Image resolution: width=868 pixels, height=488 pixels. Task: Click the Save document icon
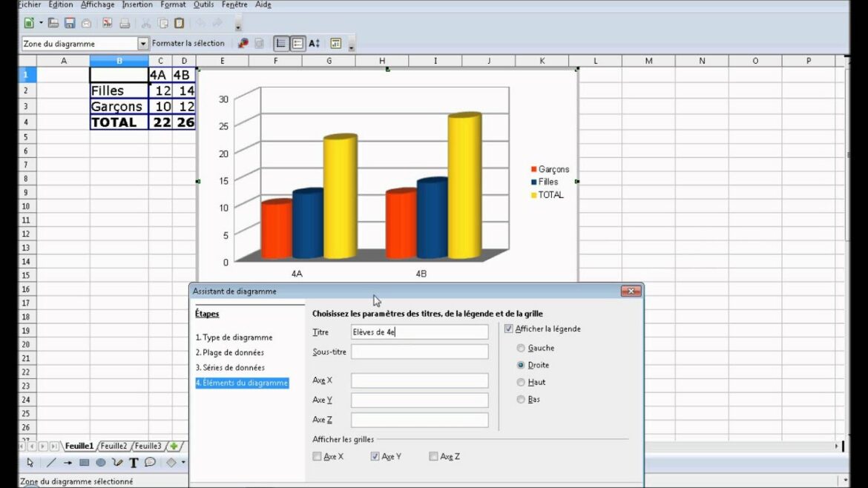tap(70, 22)
